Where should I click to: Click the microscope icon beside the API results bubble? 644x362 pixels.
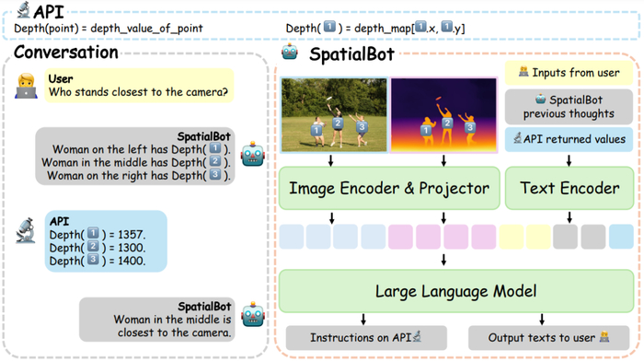click(26, 230)
